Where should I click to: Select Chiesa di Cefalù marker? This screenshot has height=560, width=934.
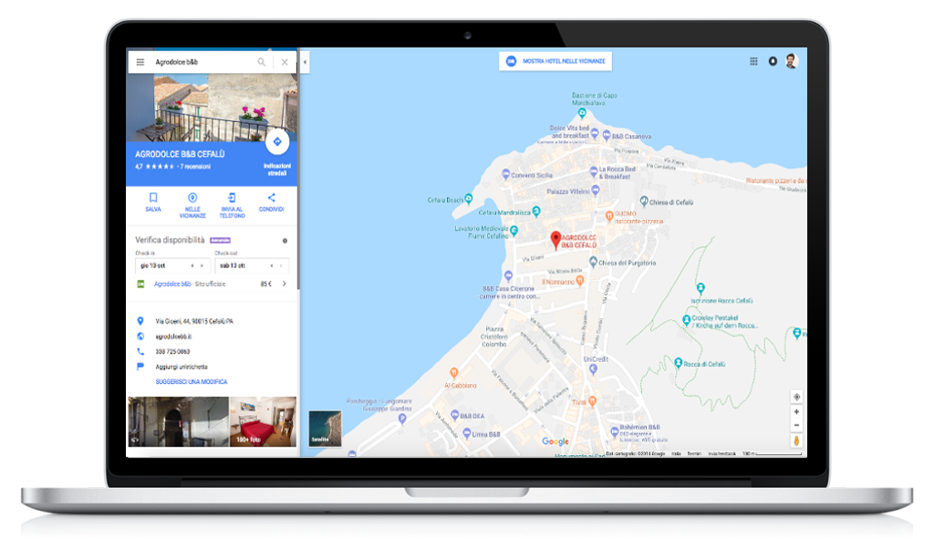644,202
